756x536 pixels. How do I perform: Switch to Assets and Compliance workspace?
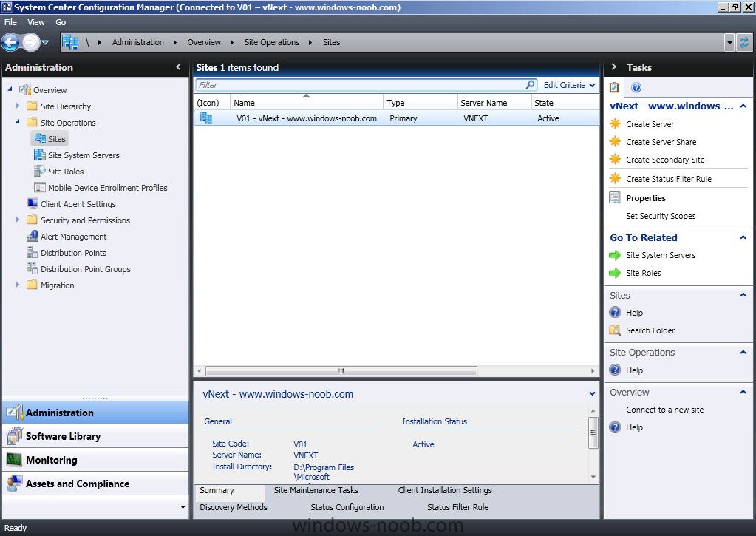(95, 484)
